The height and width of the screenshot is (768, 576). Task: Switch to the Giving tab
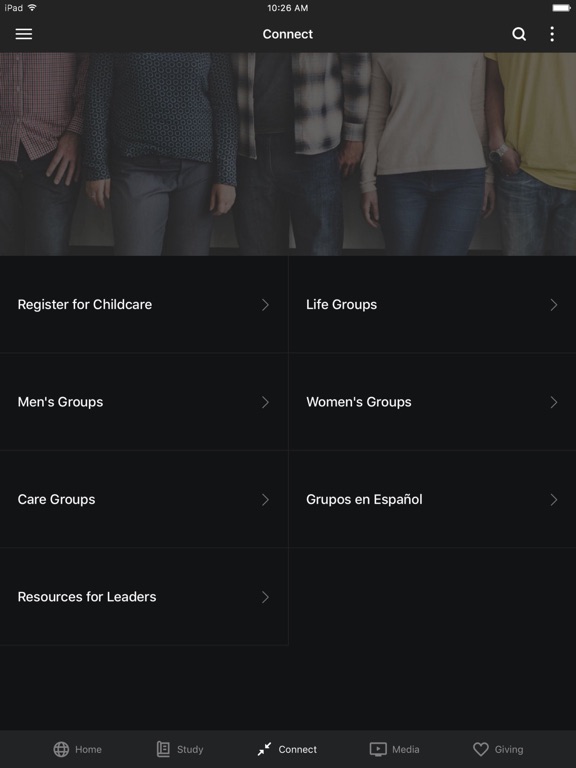[x=498, y=749]
